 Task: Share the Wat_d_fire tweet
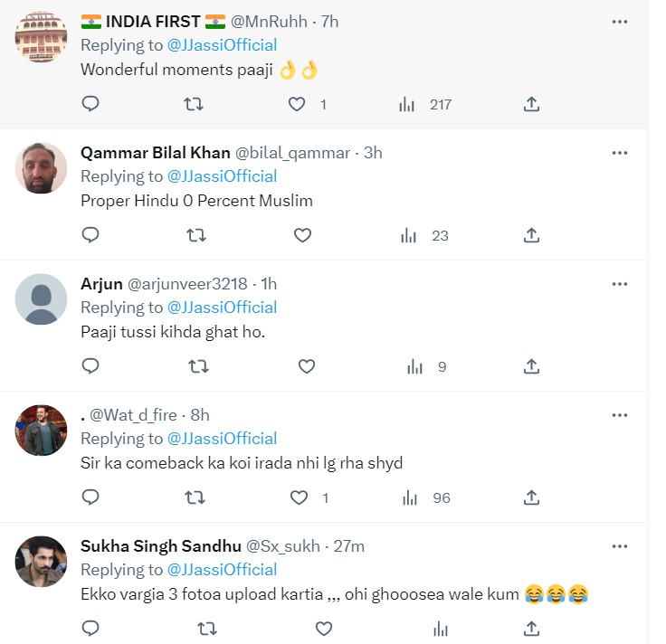point(532,497)
